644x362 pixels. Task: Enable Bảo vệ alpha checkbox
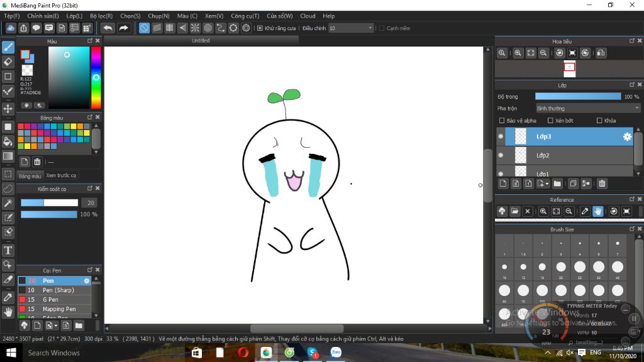501,120
